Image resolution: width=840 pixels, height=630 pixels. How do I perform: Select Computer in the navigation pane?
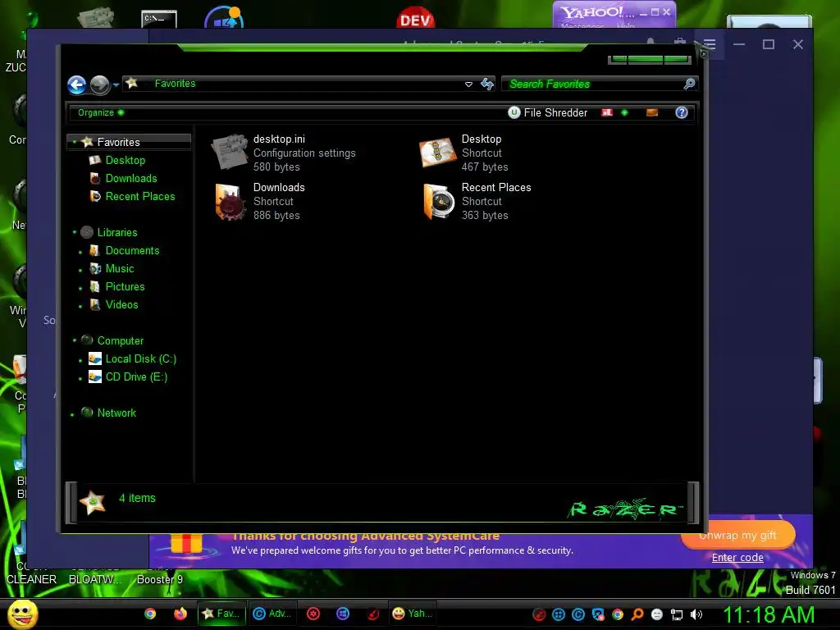(x=121, y=340)
